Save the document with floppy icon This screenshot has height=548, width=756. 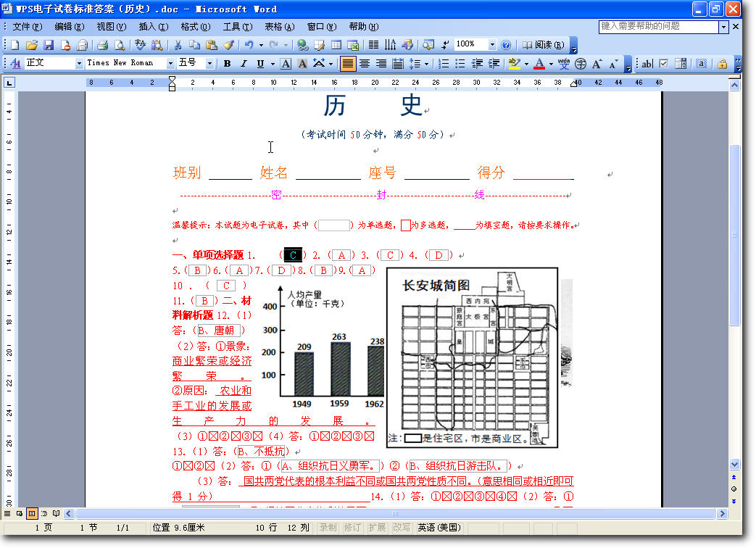(x=49, y=46)
